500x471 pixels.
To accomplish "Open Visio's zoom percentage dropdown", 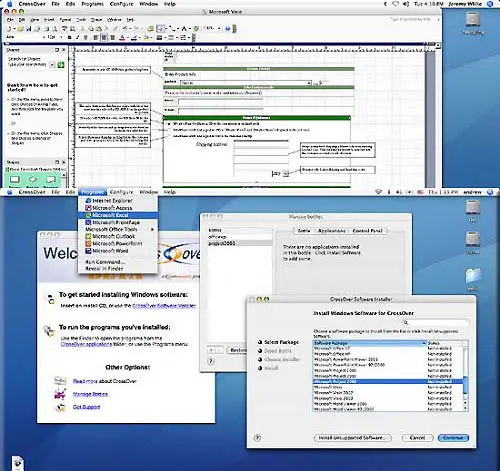I will pyautogui.click(x=219, y=29).
